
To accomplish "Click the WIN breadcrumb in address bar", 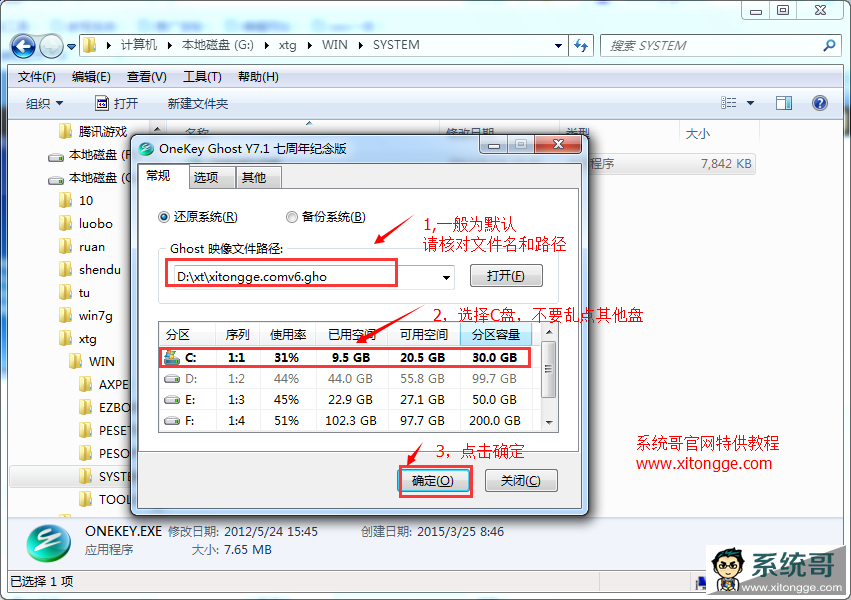I will [334, 45].
